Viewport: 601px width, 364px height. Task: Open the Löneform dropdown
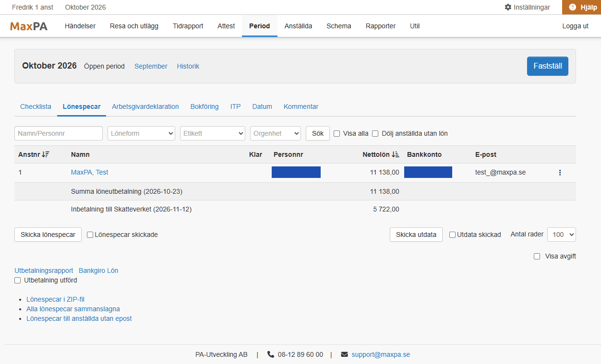(x=141, y=133)
